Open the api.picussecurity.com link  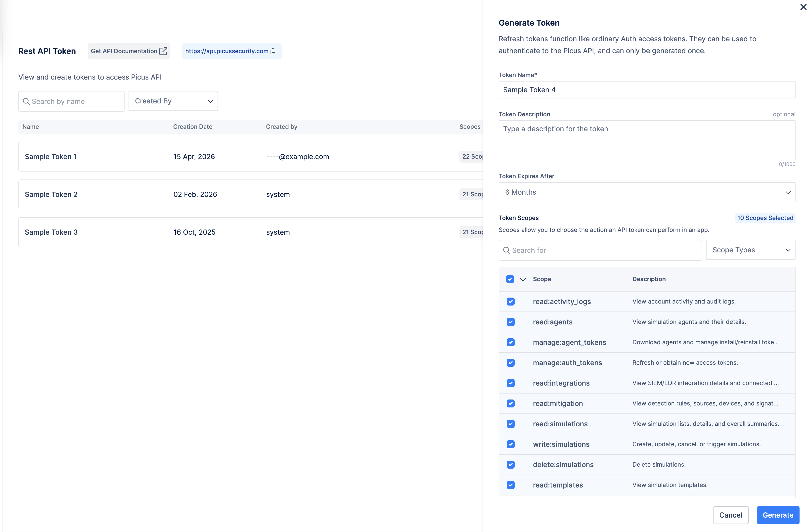pyautogui.click(x=226, y=51)
